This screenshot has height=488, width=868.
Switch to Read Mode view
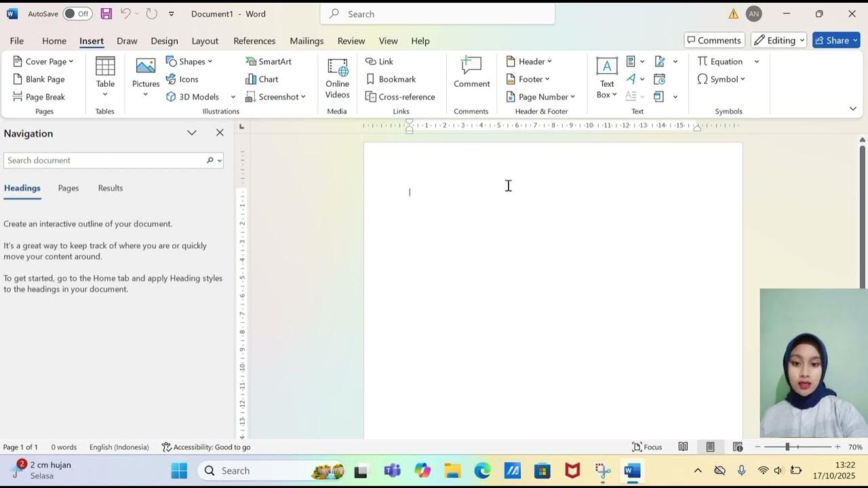pos(683,447)
